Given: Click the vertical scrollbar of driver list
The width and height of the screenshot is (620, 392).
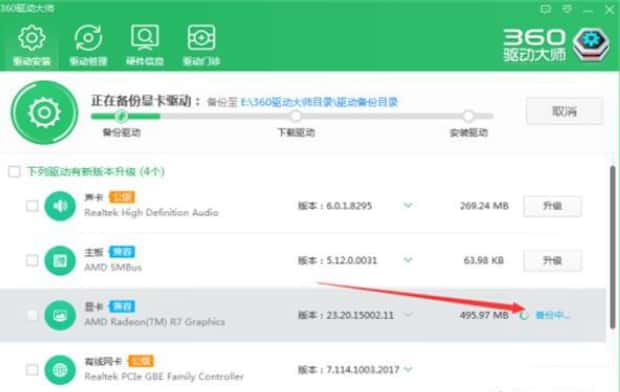Looking at the screenshot, I should [x=612, y=247].
